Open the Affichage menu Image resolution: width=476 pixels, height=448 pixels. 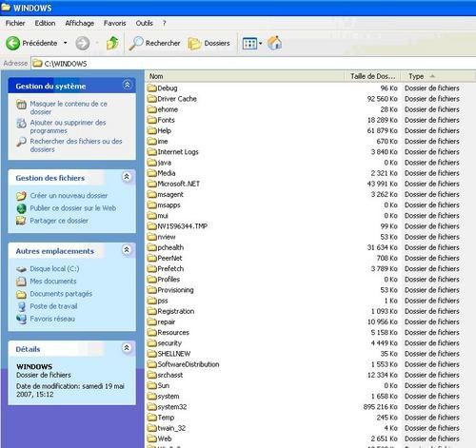click(x=79, y=23)
